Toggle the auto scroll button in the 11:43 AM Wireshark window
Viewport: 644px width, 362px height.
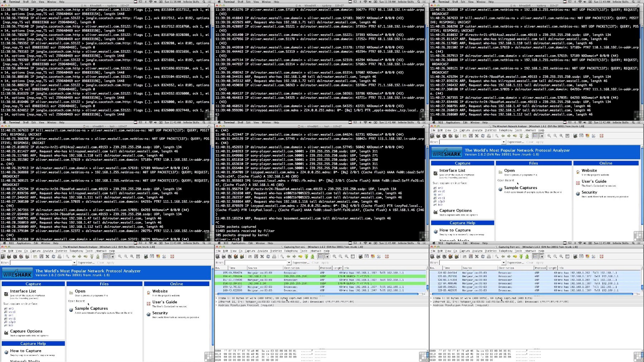point(112,256)
